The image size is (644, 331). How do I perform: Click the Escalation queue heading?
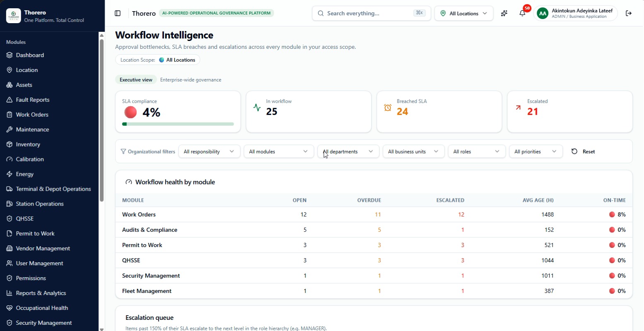[x=149, y=318]
